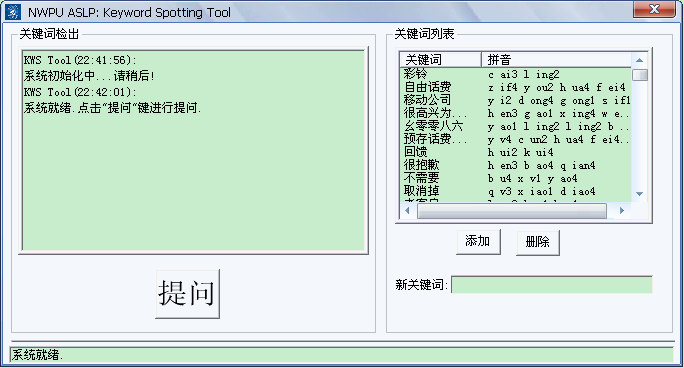Click the 关键词 column header
684x368 pixels.
440,60
